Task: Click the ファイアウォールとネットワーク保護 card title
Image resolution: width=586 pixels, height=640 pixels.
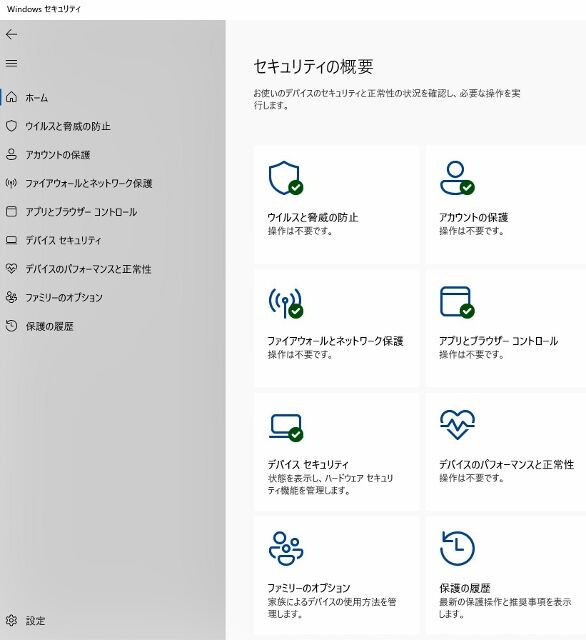Action: coord(335,341)
